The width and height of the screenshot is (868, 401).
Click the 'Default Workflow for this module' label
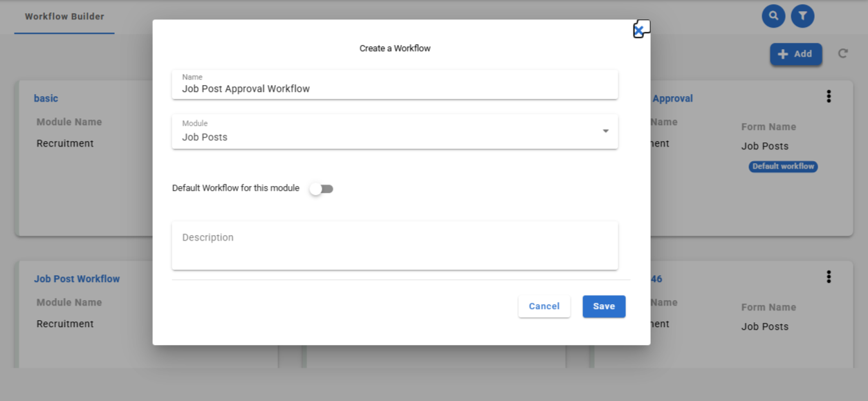coord(236,188)
